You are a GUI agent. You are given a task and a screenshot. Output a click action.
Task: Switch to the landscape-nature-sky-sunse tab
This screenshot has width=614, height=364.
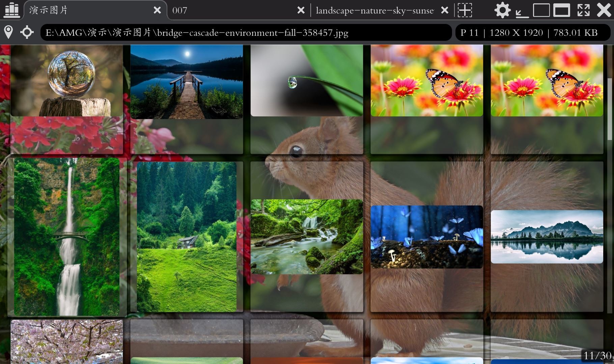(374, 10)
